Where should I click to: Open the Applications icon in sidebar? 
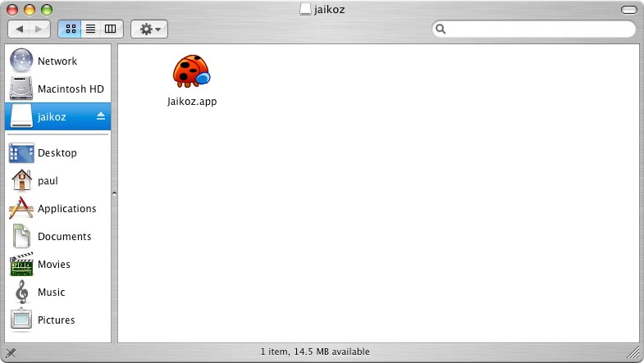[21, 208]
